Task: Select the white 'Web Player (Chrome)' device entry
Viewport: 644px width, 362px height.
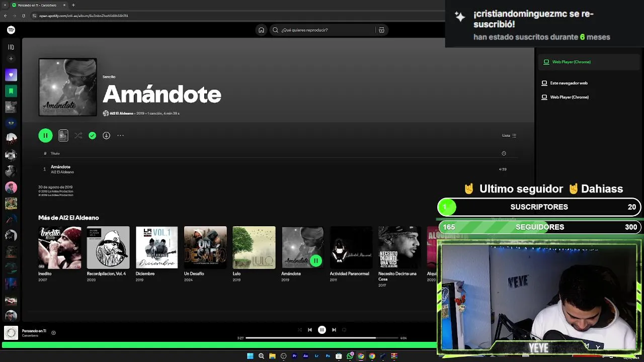Action: click(x=565, y=97)
